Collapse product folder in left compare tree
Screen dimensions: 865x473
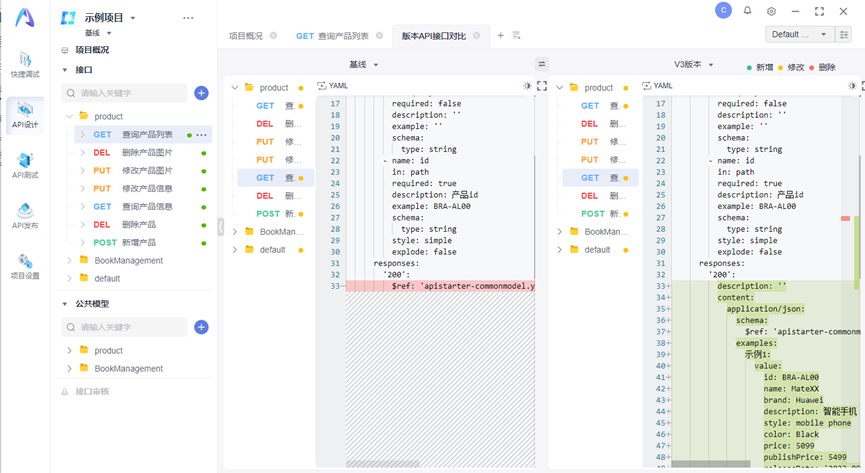(235, 88)
